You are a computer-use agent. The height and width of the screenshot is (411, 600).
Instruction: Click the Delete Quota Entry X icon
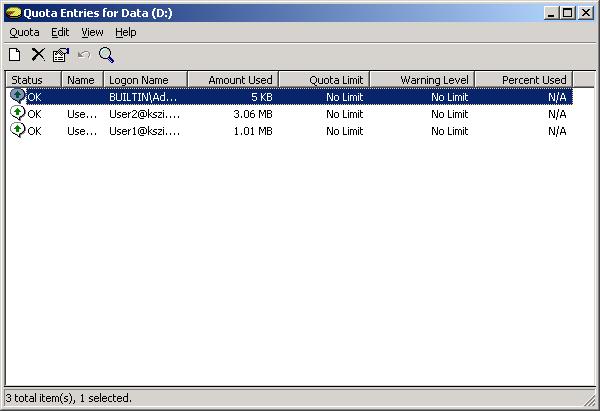(38, 55)
